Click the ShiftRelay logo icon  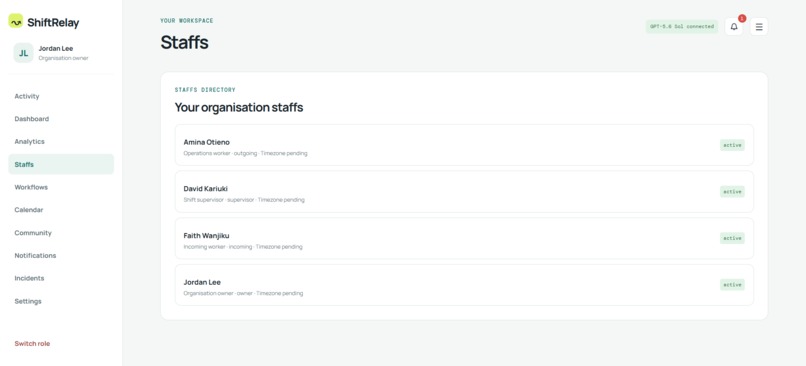pyautogui.click(x=16, y=21)
